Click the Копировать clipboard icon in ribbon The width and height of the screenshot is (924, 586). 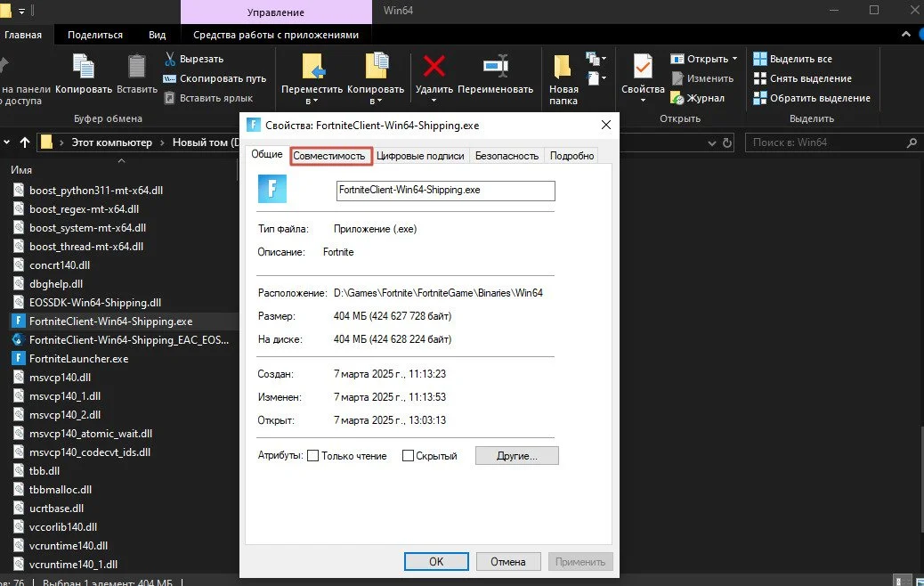tap(83, 67)
